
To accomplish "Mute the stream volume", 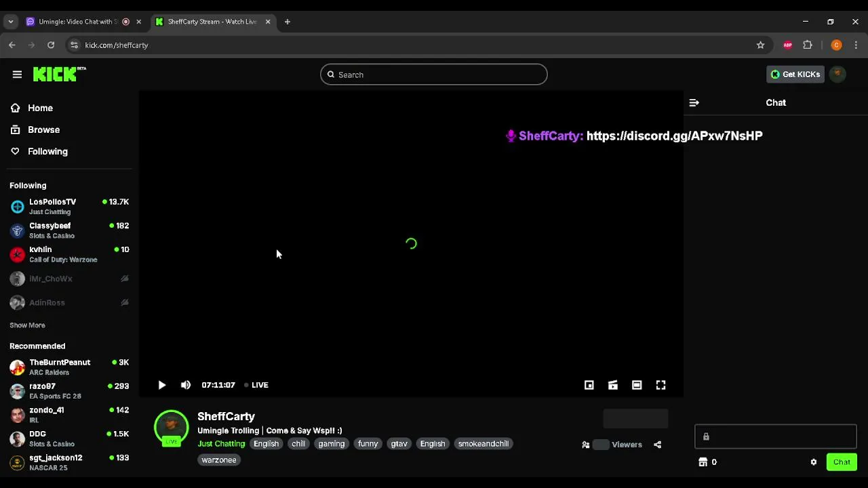I will point(186,385).
